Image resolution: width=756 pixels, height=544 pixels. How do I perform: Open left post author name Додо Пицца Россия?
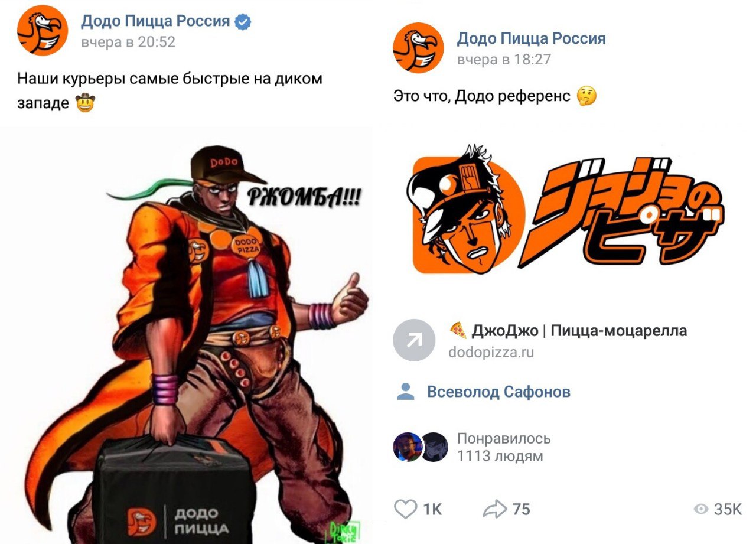click(x=155, y=21)
